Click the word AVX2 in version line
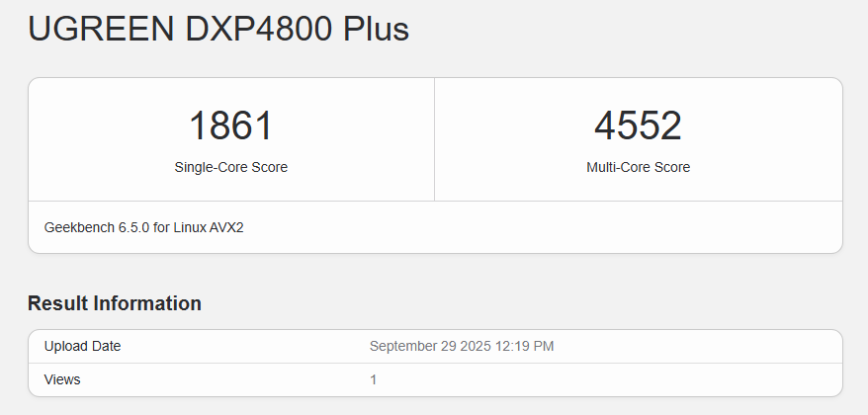The height and width of the screenshot is (415, 868). (226, 227)
